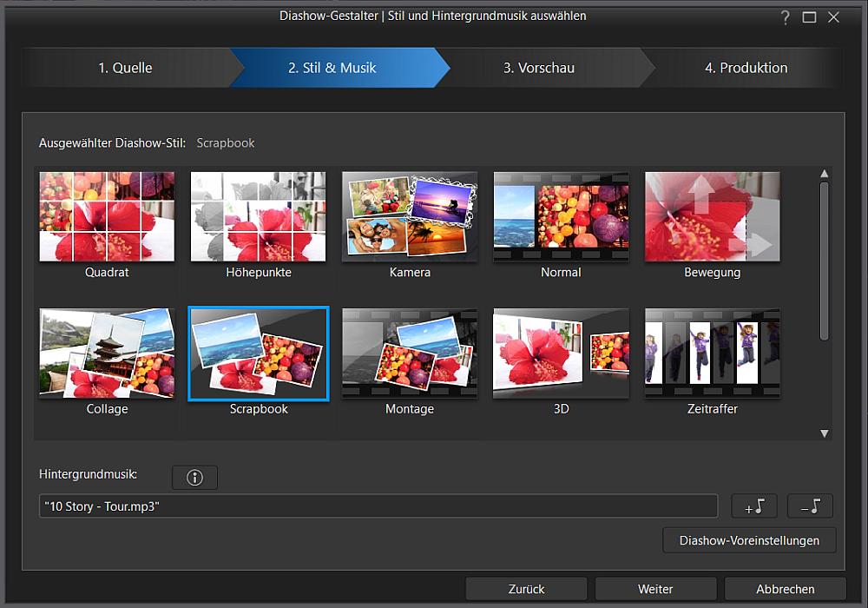Add a background music track
868x608 pixels.
pos(753,506)
